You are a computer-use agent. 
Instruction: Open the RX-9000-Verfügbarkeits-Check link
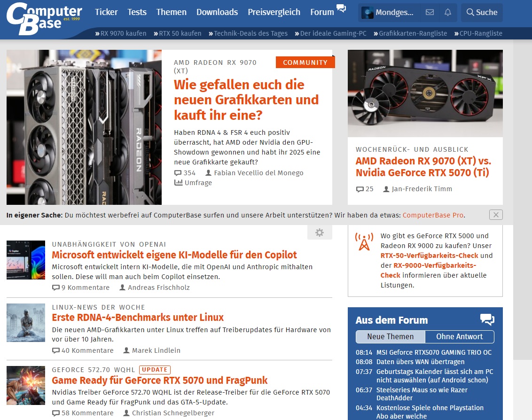pyautogui.click(x=428, y=270)
